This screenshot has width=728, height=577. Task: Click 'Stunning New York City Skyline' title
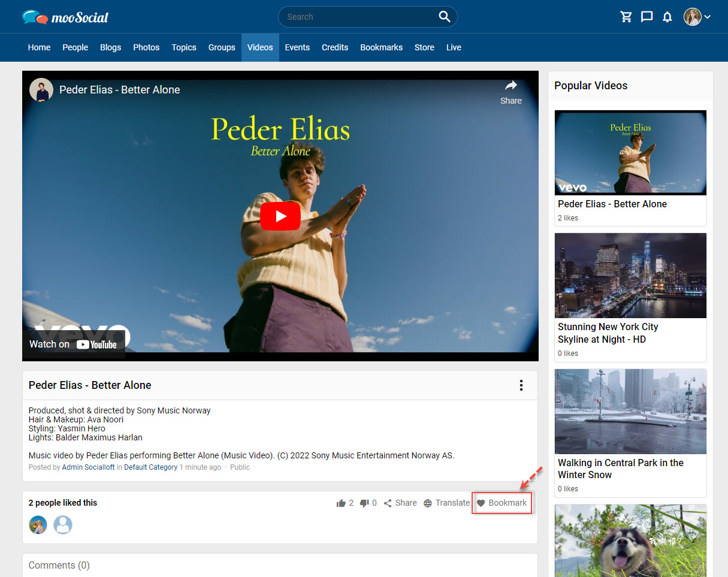tap(608, 333)
